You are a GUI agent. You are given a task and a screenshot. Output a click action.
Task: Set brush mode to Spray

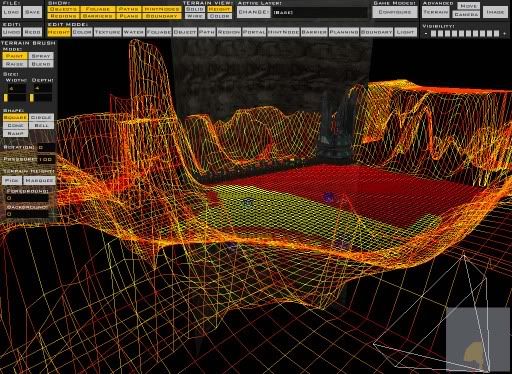coord(41,56)
